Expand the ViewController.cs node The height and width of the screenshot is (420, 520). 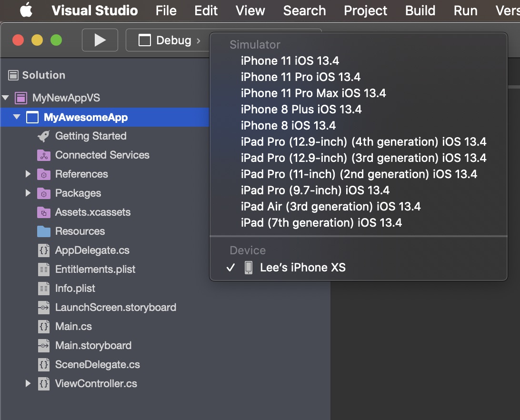tap(28, 383)
